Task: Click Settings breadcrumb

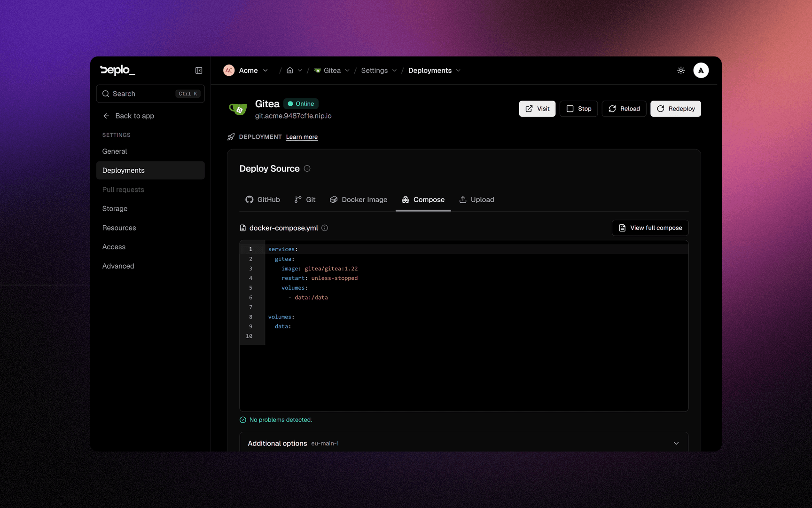Action: coord(375,71)
